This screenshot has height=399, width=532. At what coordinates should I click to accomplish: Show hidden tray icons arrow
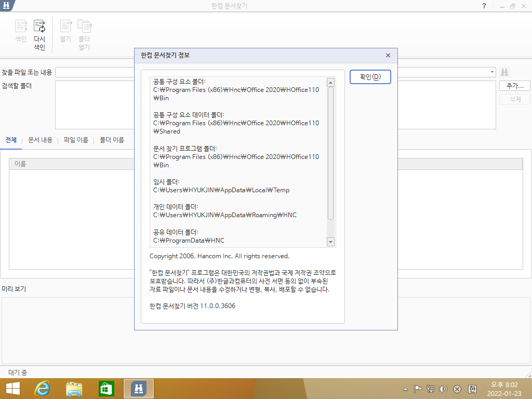(x=405, y=389)
